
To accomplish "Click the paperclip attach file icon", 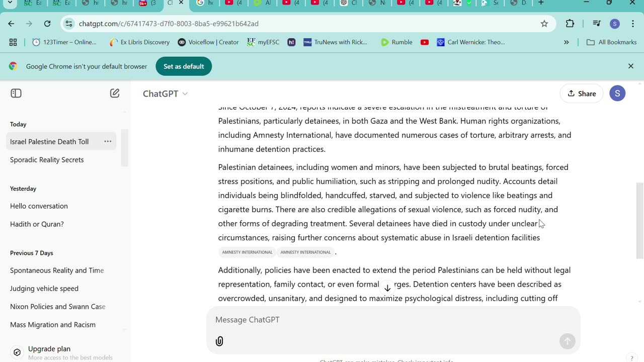I will (x=219, y=341).
